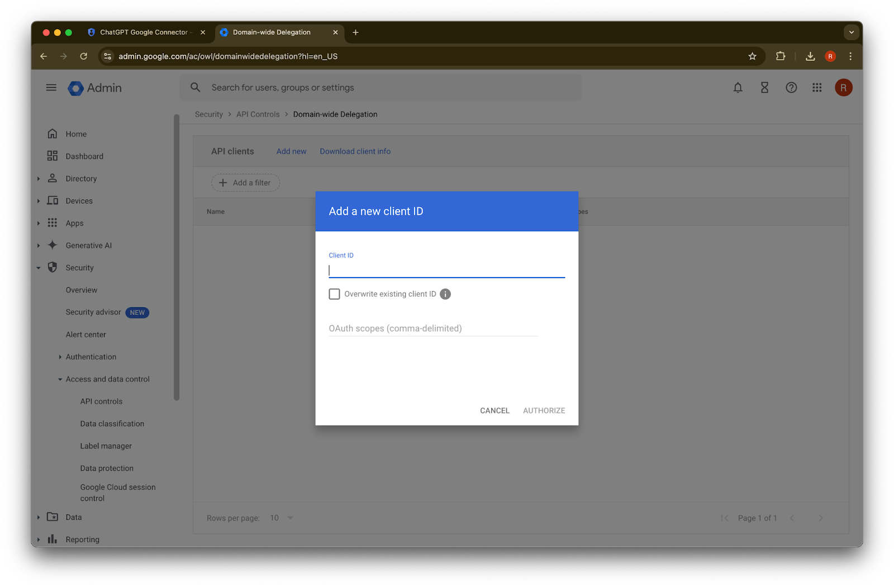Open Security advisor
The height and width of the screenshot is (588, 894).
(93, 312)
